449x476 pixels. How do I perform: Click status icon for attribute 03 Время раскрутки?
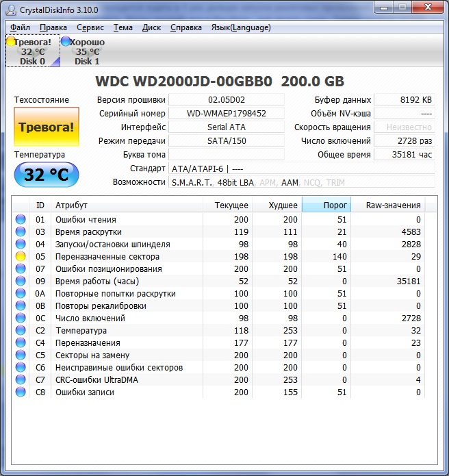21,231
